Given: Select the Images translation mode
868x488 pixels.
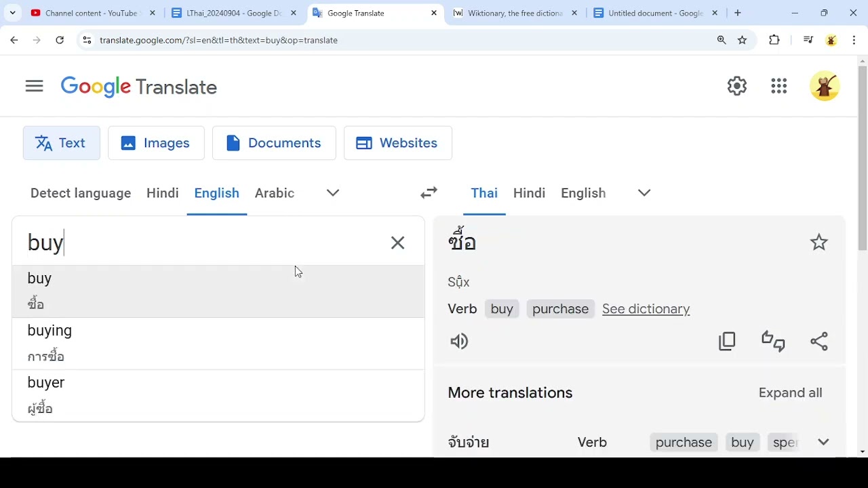Looking at the screenshot, I should 156,143.
